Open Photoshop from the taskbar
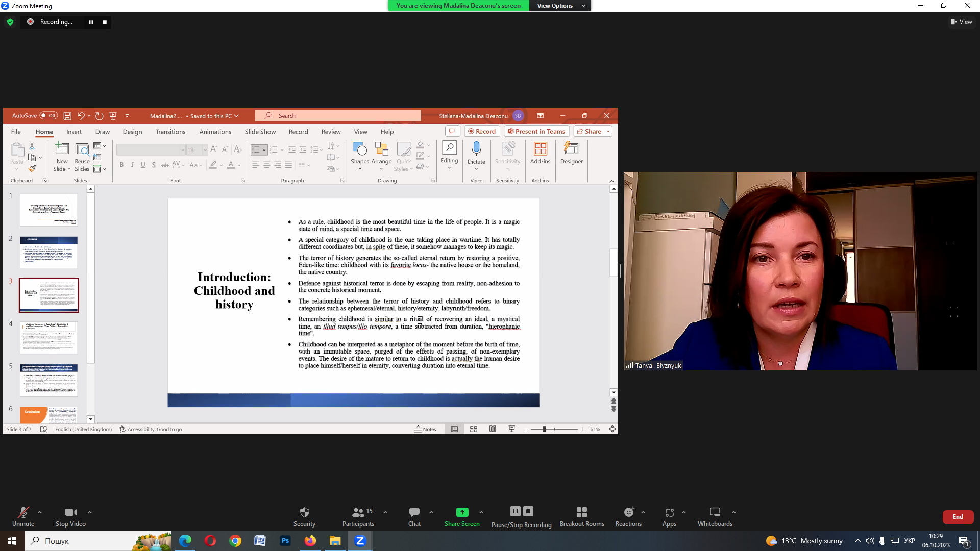Screen dimensions: 980x551 click(x=285, y=541)
